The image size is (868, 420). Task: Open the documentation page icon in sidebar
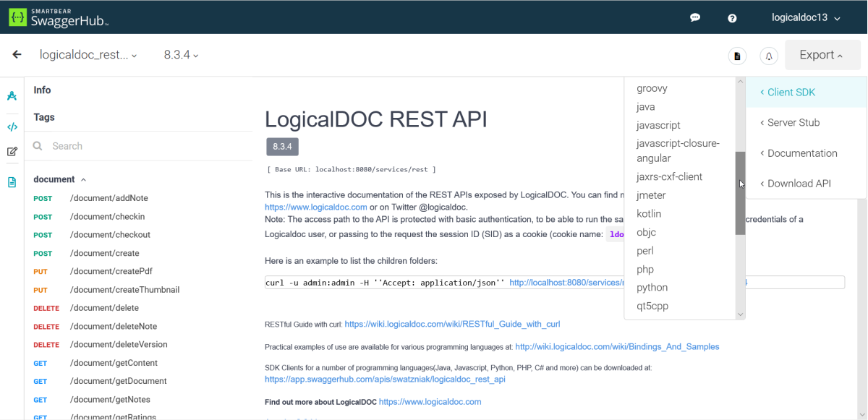tap(12, 181)
